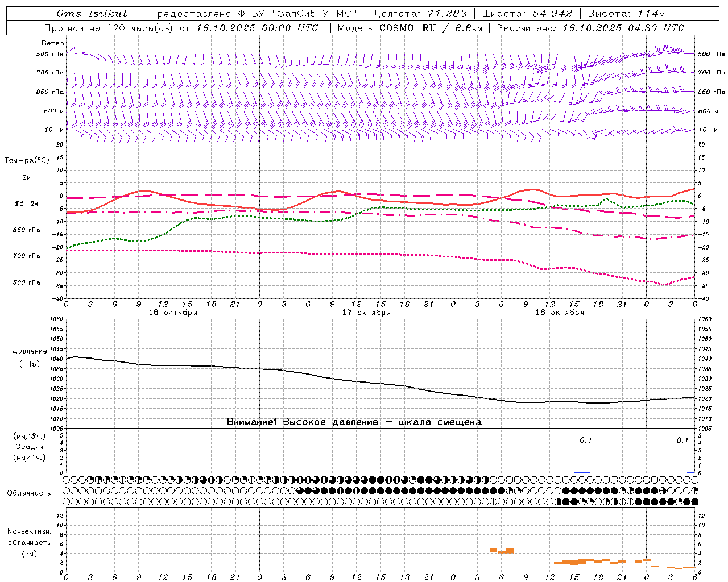The image size is (728, 582).
Task: Click the Высота: 114м value
Action: (x=626, y=14)
